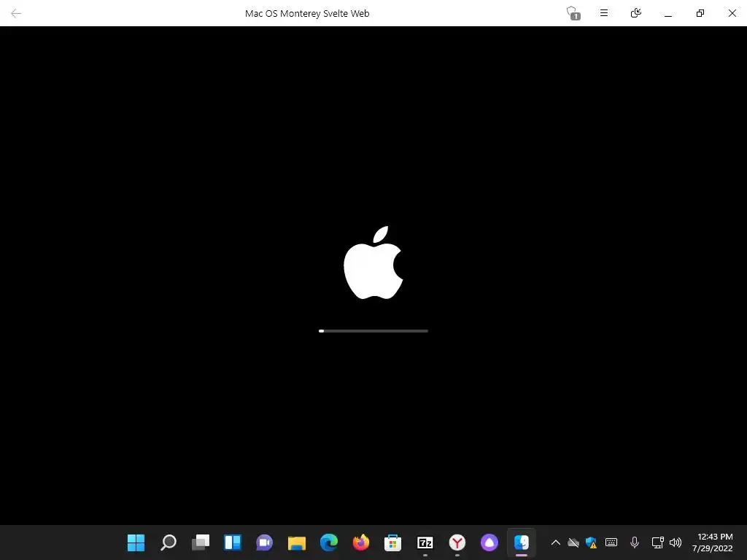Open Task View on taskbar
747x560 pixels.
click(x=201, y=542)
